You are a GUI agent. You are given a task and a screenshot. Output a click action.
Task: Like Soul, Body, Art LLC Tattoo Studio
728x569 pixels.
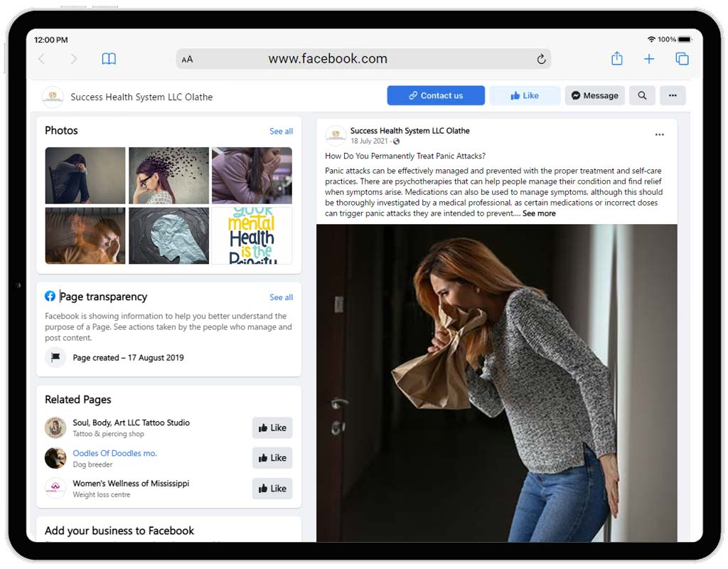272,427
